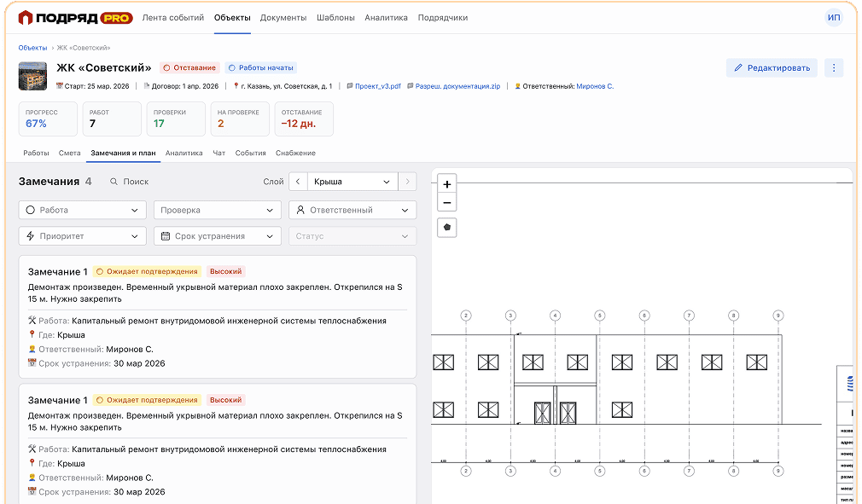This screenshot has height=504, width=862.
Task: Click the Старт: 25 мар. 2026 text
Action: point(97,86)
